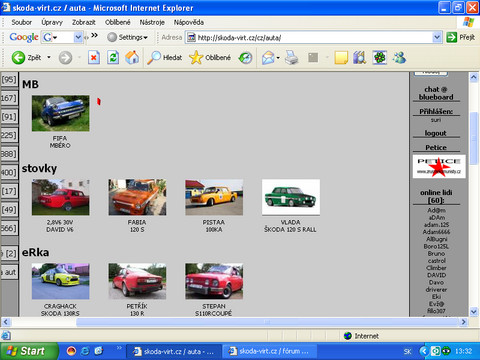Screen dimensions: 480x360
Task: Click the logout link
Action: [x=435, y=133]
